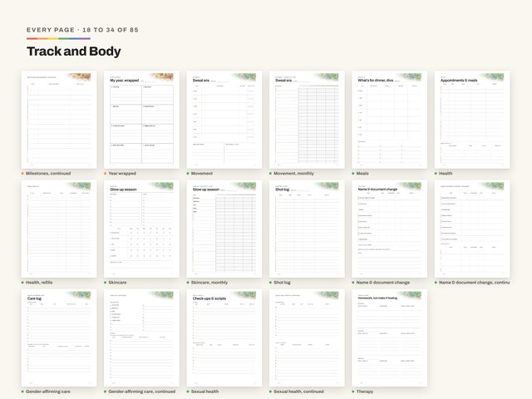Open the Year wrapped page thumbnail
The height and width of the screenshot is (399, 532).
141,120
